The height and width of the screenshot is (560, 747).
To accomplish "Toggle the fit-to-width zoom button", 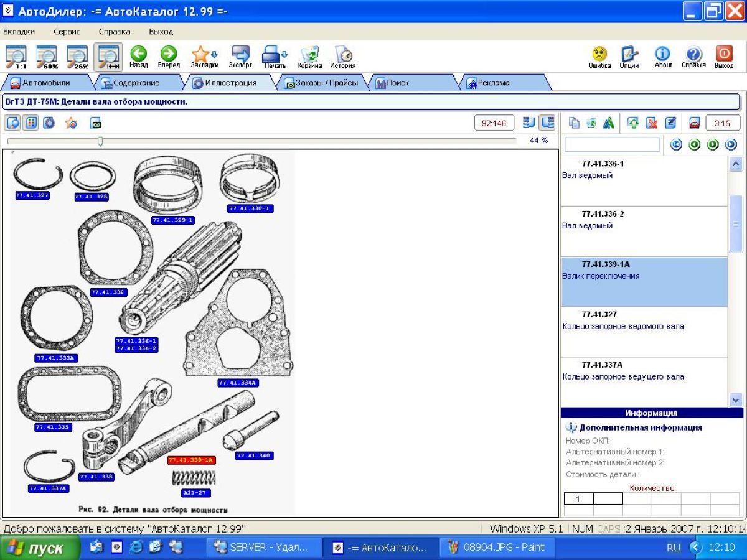I will [x=108, y=56].
